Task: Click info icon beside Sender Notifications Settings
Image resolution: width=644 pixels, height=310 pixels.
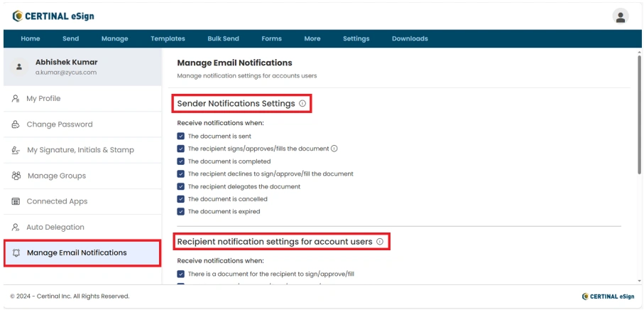Action: pyautogui.click(x=302, y=104)
